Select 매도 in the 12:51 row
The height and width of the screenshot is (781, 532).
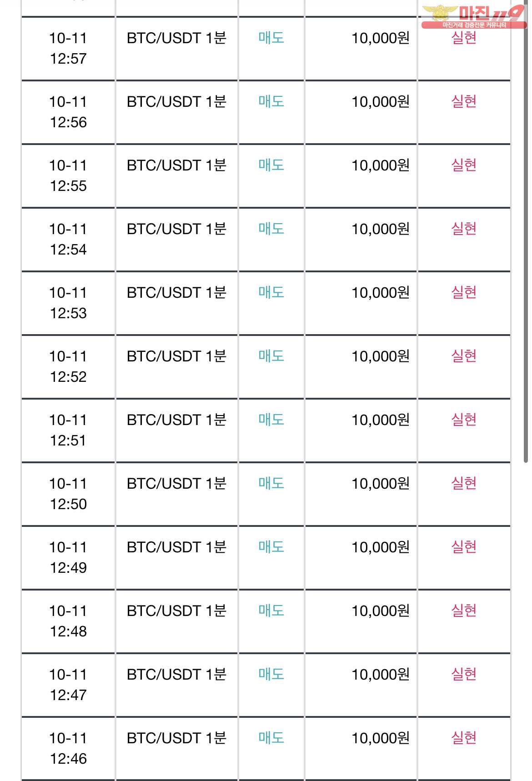pos(271,420)
